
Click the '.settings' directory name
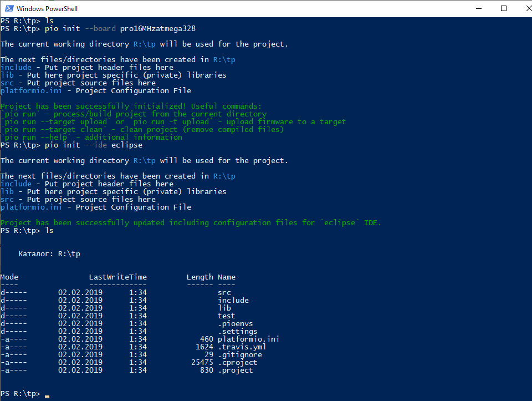[x=238, y=332]
